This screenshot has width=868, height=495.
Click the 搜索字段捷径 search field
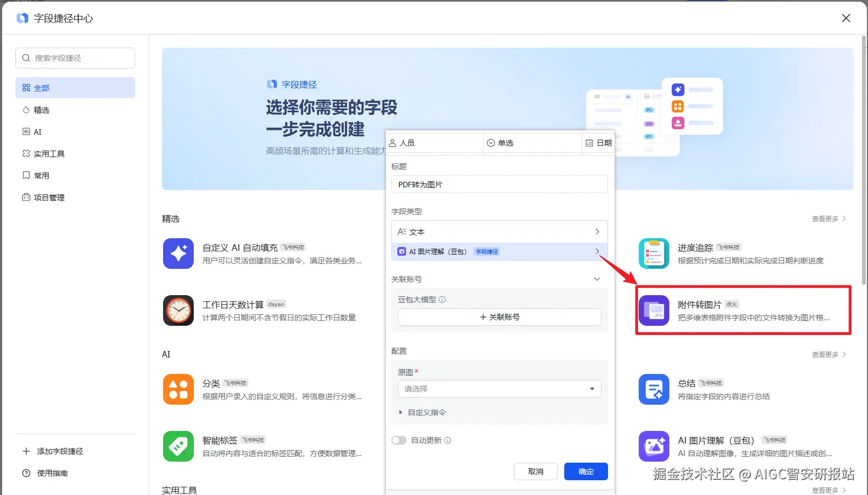point(75,58)
